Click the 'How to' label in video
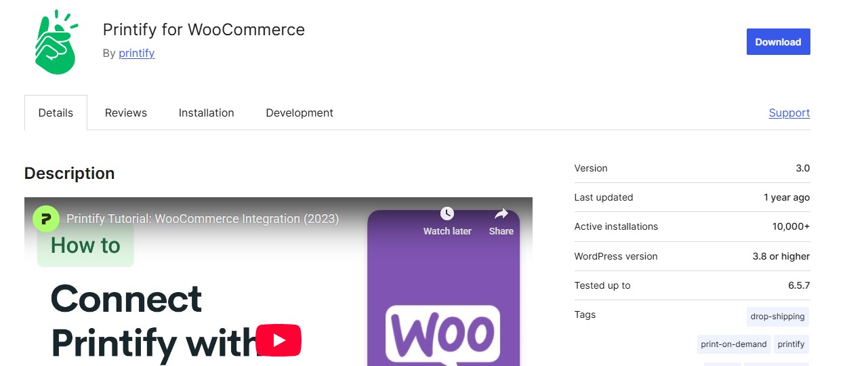The height and width of the screenshot is (366, 868). click(85, 245)
